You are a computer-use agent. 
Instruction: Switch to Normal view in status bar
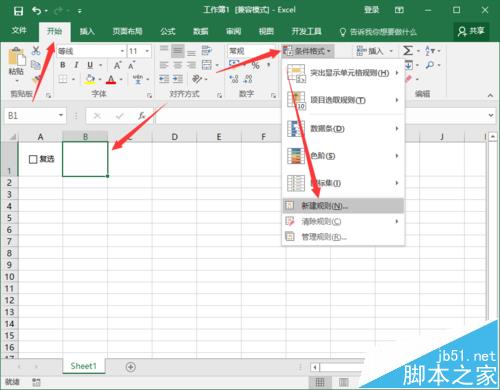point(320,382)
